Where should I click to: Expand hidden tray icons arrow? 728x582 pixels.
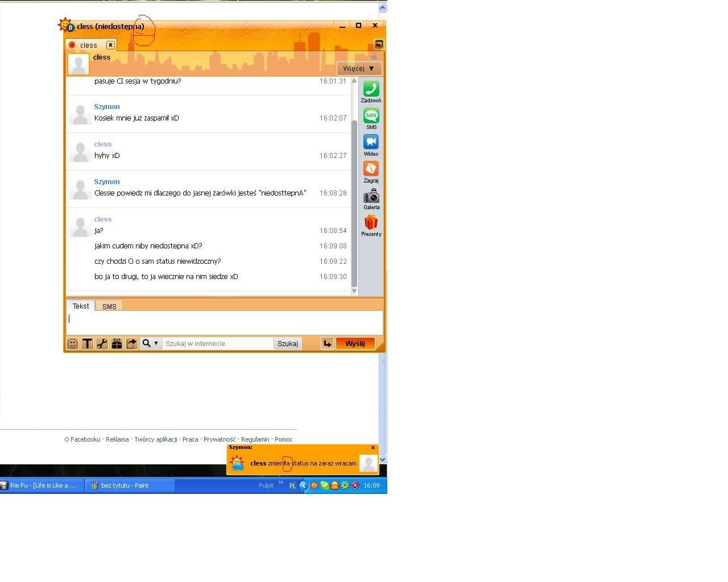[x=304, y=485]
